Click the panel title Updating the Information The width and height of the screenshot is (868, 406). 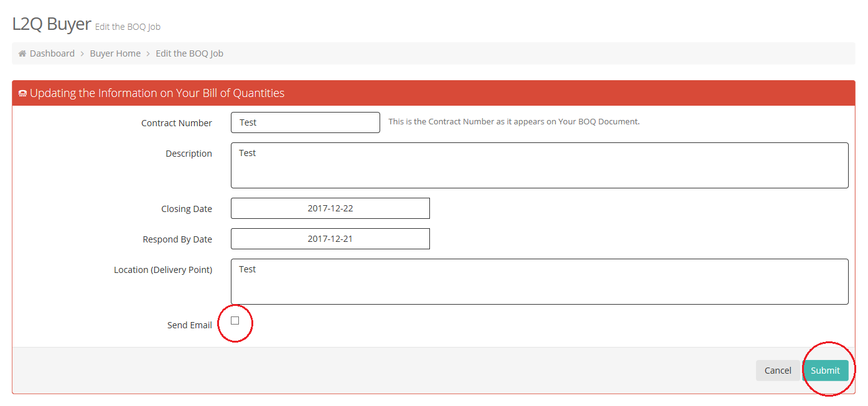click(x=157, y=93)
